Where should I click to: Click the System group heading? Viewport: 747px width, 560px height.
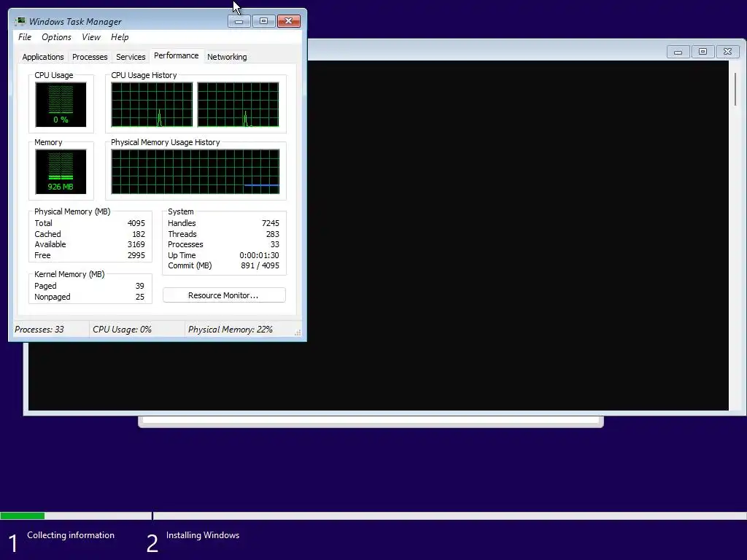coord(181,211)
